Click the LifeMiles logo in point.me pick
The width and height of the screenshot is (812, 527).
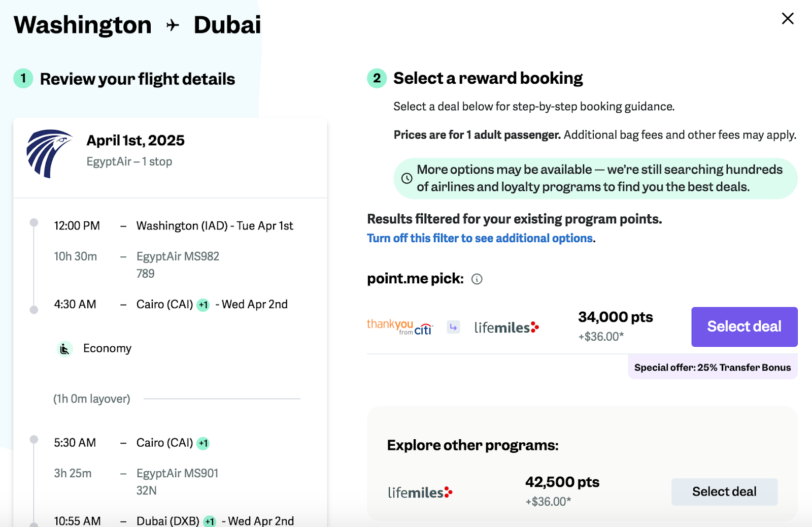[x=506, y=327]
